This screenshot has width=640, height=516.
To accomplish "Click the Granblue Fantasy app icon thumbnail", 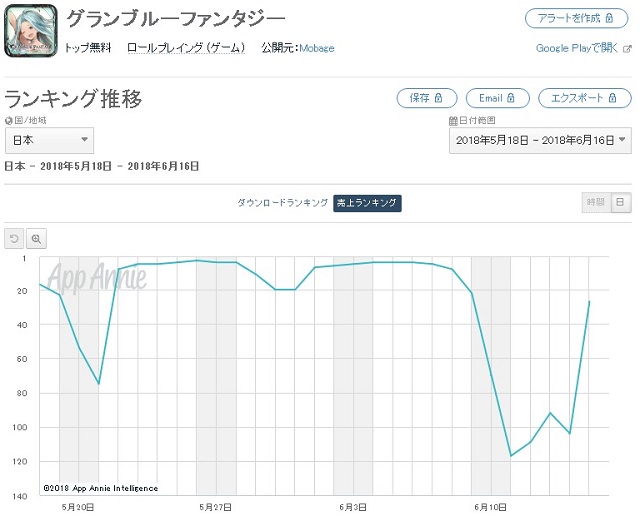I will point(31,31).
